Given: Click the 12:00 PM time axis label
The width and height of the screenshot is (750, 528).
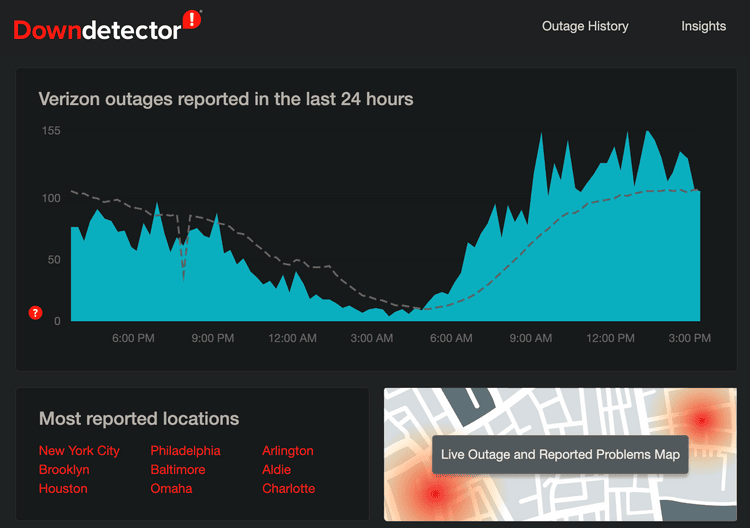Looking at the screenshot, I should [610, 339].
